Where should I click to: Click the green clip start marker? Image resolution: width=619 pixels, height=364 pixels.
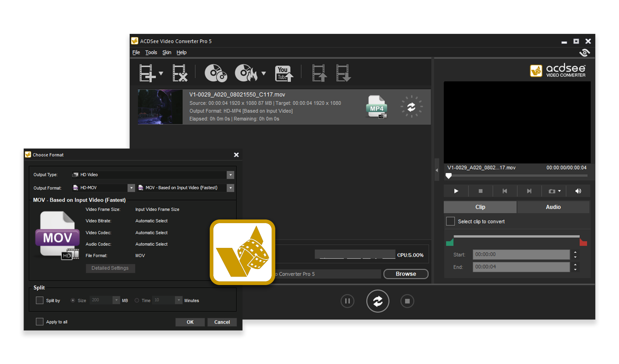[x=450, y=242]
